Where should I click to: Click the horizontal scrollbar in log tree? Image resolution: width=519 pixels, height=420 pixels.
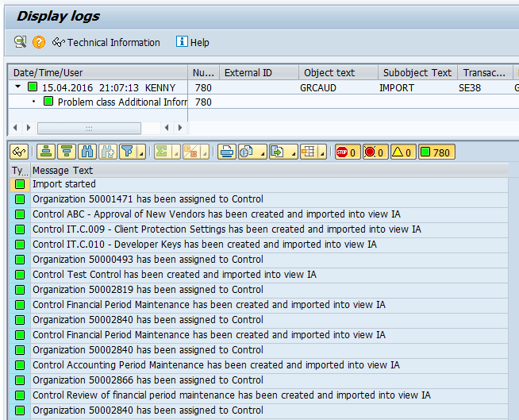click(x=89, y=128)
